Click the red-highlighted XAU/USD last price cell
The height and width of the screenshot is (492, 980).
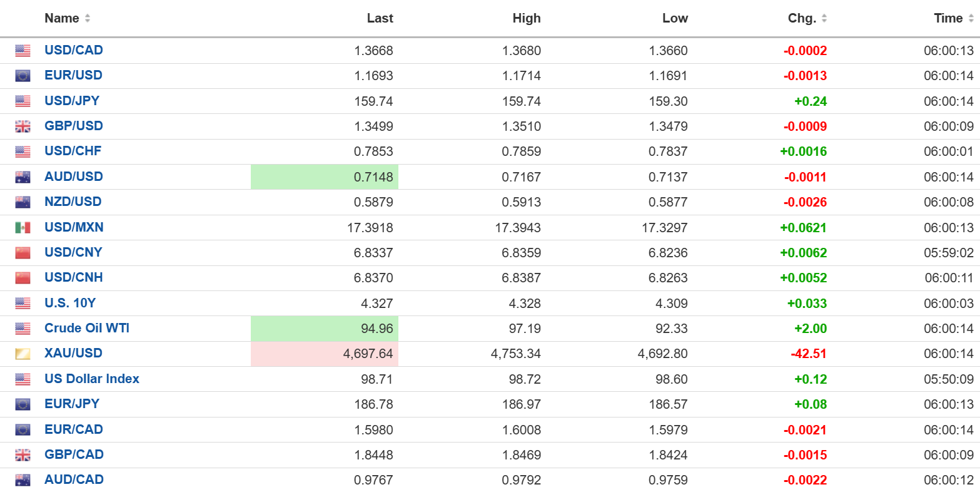pyautogui.click(x=325, y=354)
